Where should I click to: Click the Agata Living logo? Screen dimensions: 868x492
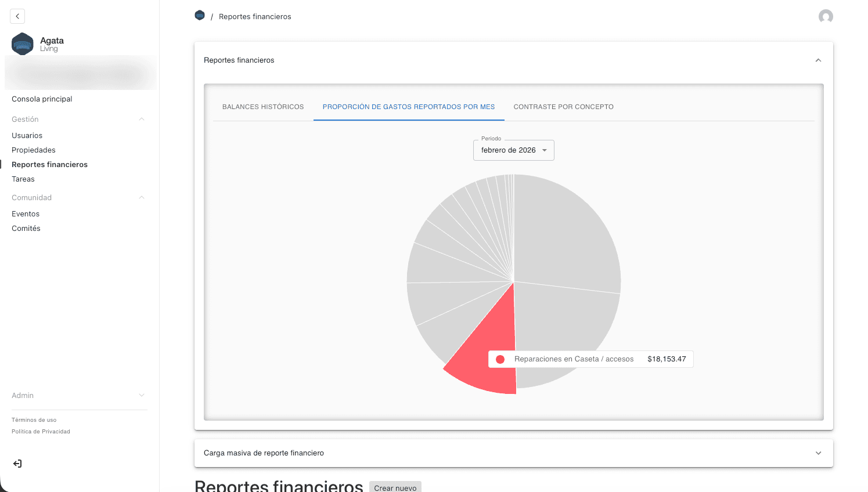click(23, 44)
